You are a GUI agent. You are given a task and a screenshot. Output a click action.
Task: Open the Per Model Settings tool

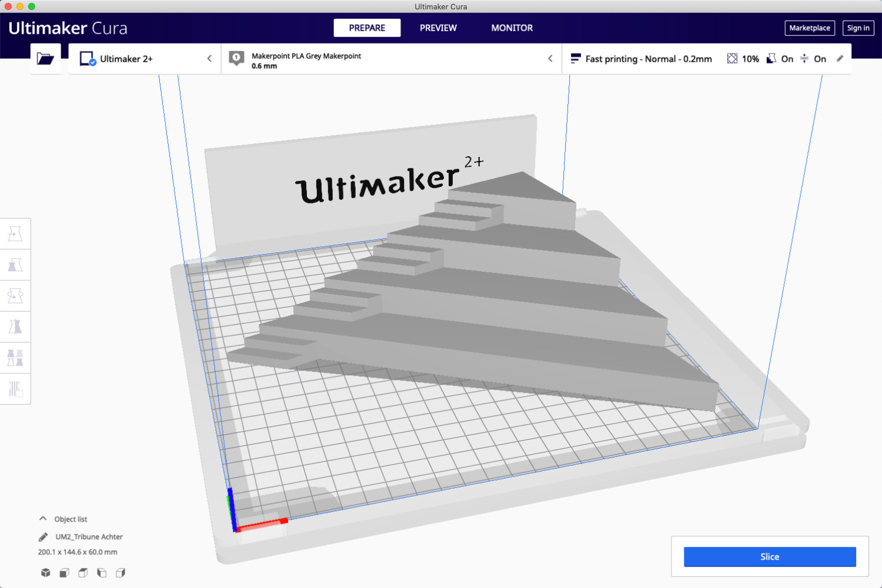tap(15, 358)
